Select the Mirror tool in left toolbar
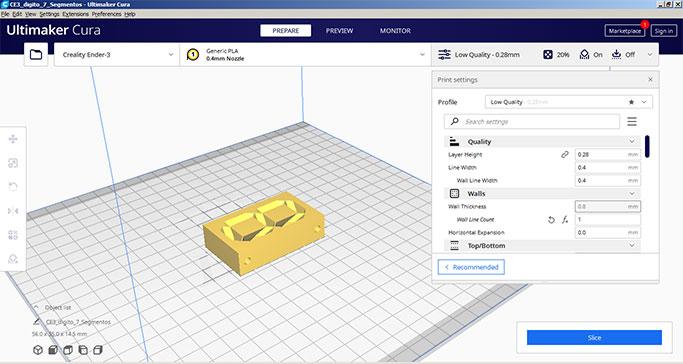Viewport: 683px width, 364px height. point(13,211)
